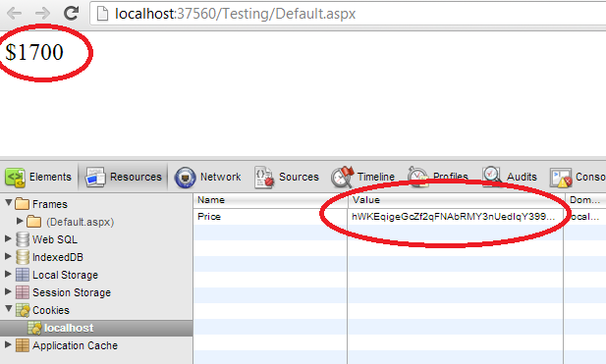The width and height of the screenshot is (606, 364).
Task: Expand the Web SQL node
Action: 8,238
